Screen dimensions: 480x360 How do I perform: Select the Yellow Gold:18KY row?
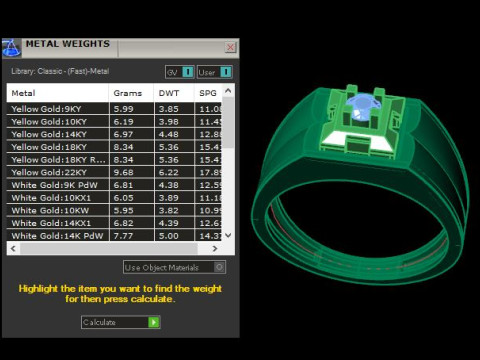(x=114, y=147)
